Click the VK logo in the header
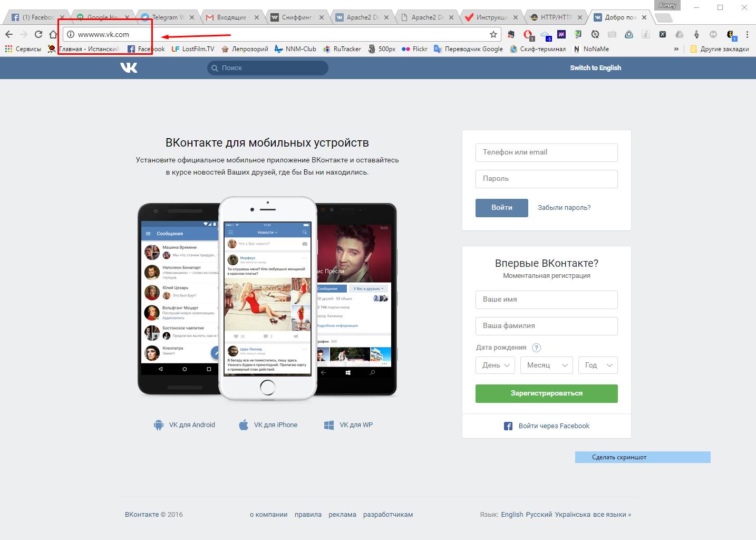 129,67
